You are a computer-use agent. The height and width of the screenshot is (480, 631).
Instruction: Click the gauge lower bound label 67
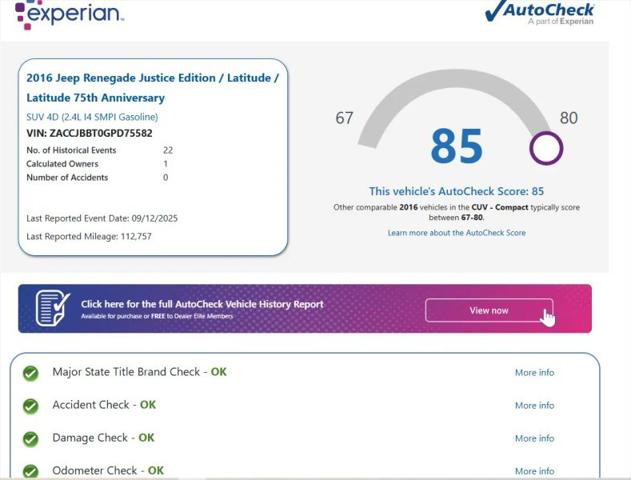[344, 118]
